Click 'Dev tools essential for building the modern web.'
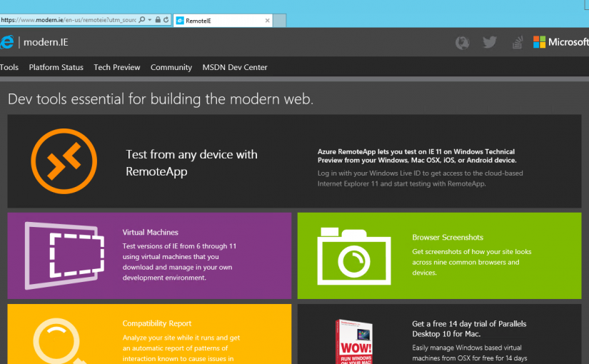The image size is (589, 364). point(161,99)
